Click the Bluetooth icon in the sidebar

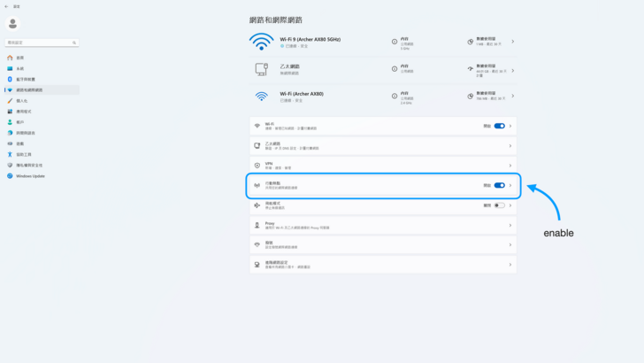(10, 79)
